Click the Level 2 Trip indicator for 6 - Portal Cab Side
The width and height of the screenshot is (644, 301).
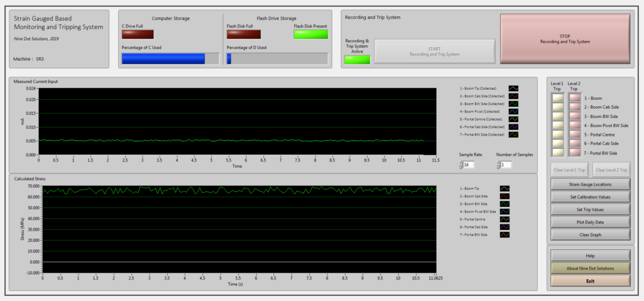[x=575, y=143]
